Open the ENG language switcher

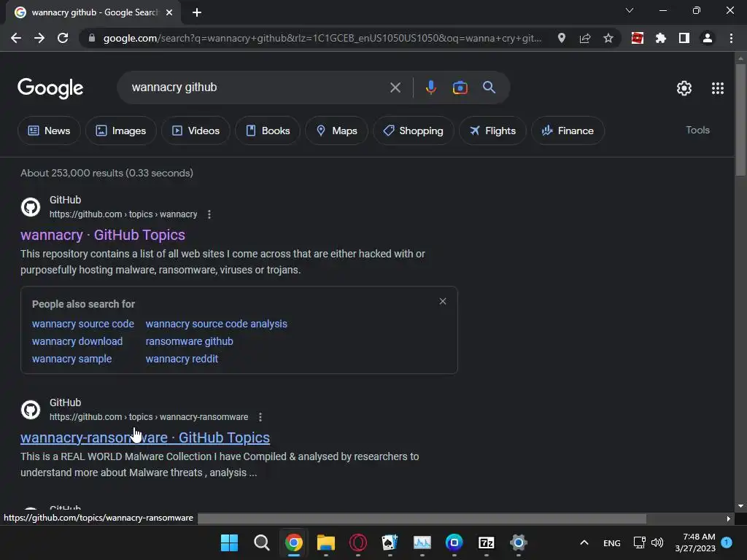pyautogui.click(x=612, y=542)
